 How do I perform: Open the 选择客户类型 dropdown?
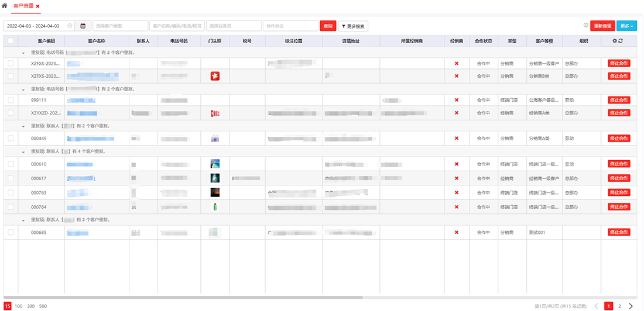click(x=120, y=26)
